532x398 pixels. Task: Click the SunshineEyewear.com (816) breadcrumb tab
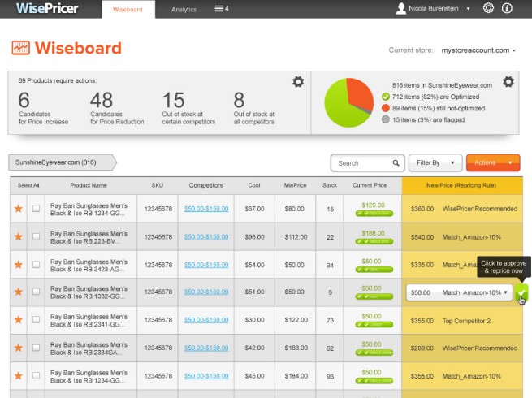[x=63, y=162]
